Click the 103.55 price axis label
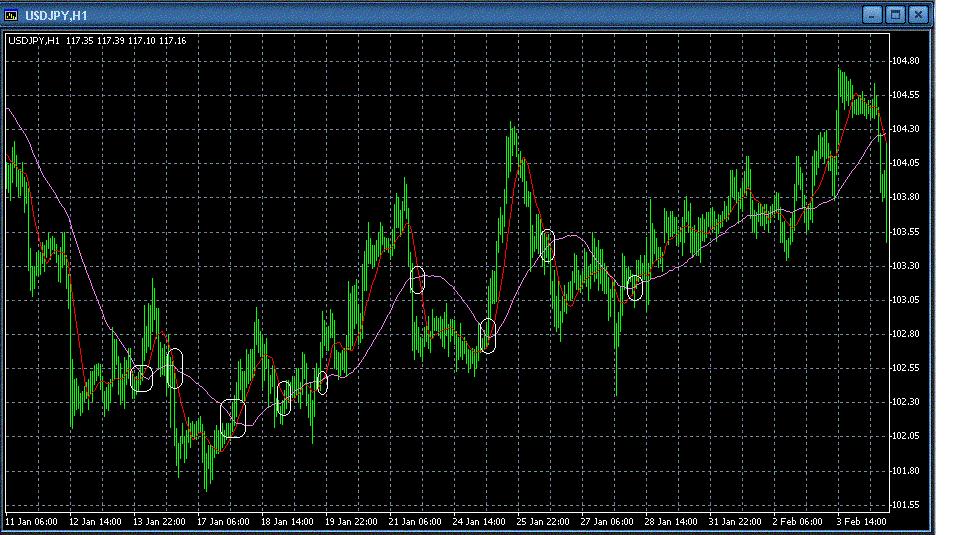This screenshot has height=535, width=961. pos(905,232)
